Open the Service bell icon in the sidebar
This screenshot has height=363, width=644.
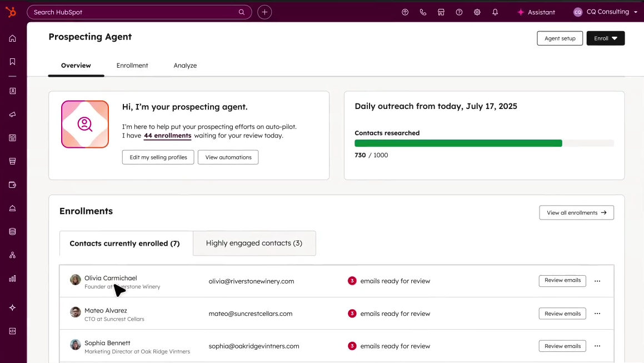pos(12,208)
